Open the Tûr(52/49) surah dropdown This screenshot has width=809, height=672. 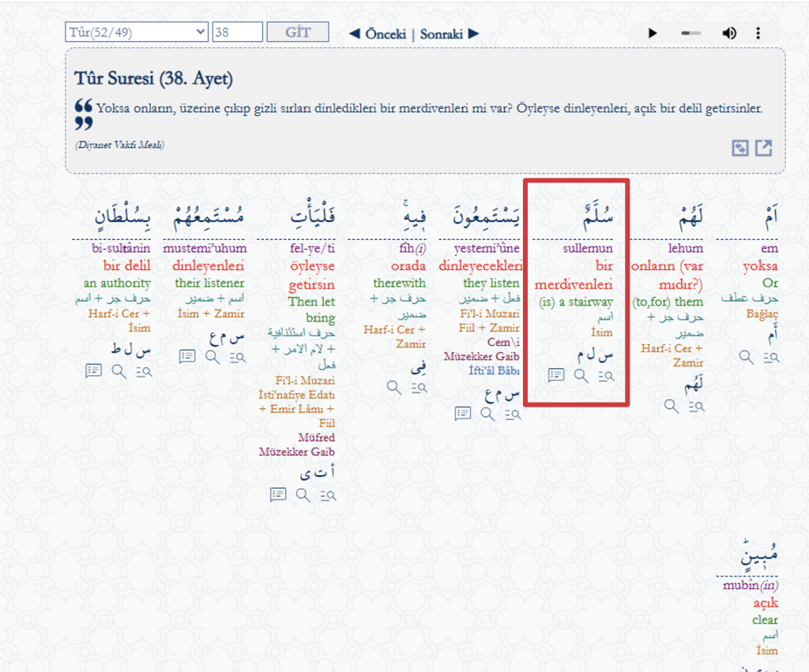pyautogui.click(x=137, y=32)
